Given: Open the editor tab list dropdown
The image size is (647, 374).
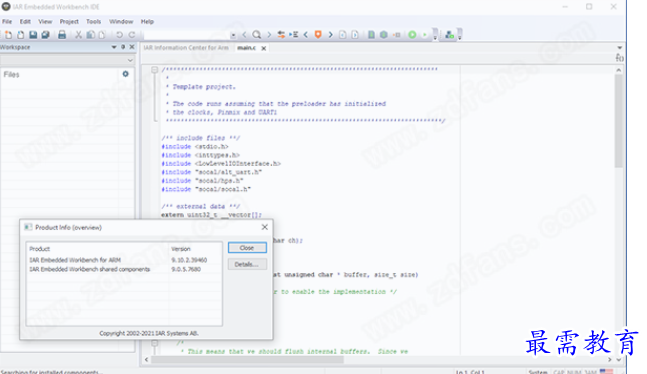Looking at the screenshot, I should pyautogui.click(x=619, y=48).
